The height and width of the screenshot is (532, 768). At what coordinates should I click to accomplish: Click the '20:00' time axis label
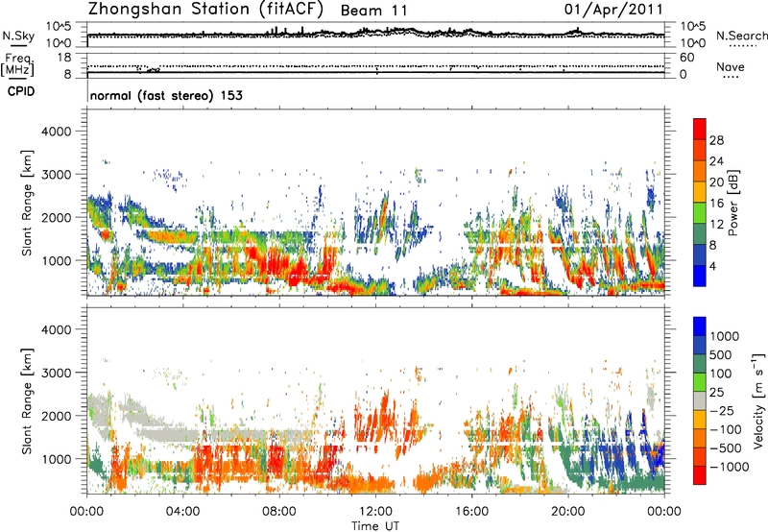pyautogui.click(x=567, y=512)
